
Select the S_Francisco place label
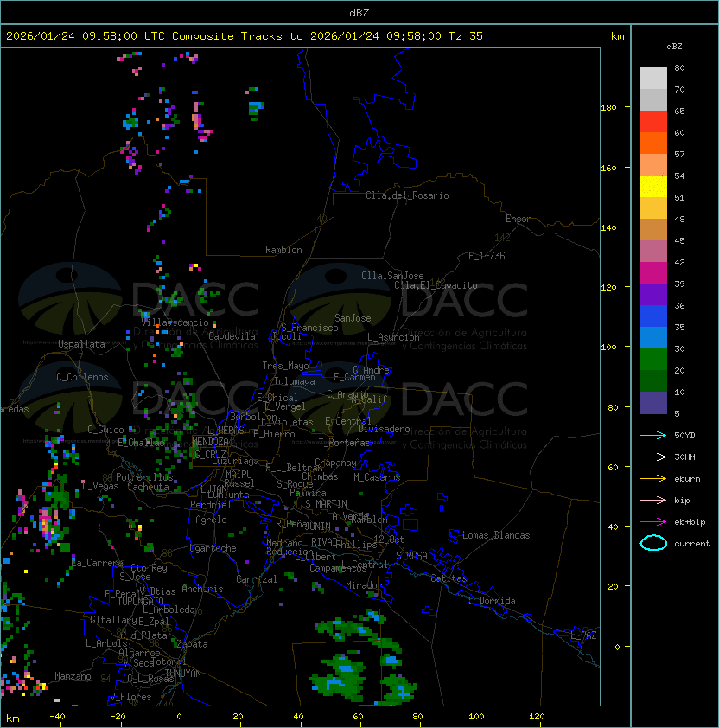pyautogui.click(x=309, y=328)
